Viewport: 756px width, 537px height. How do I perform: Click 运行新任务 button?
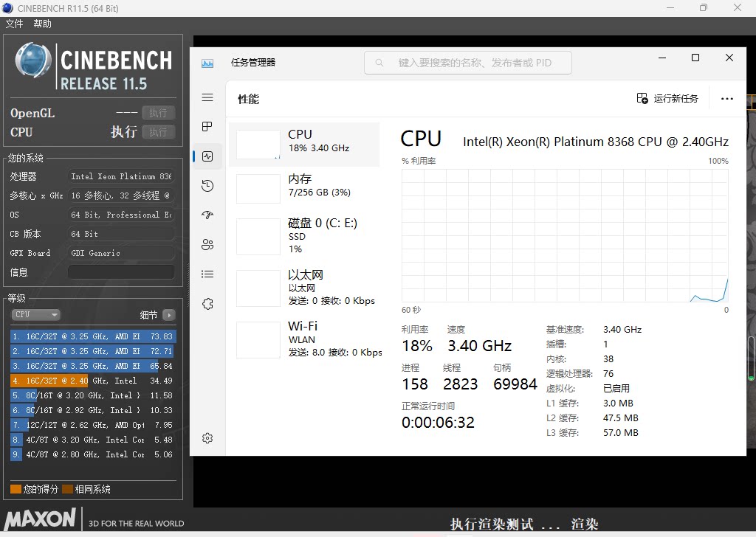tap(667, 98)
